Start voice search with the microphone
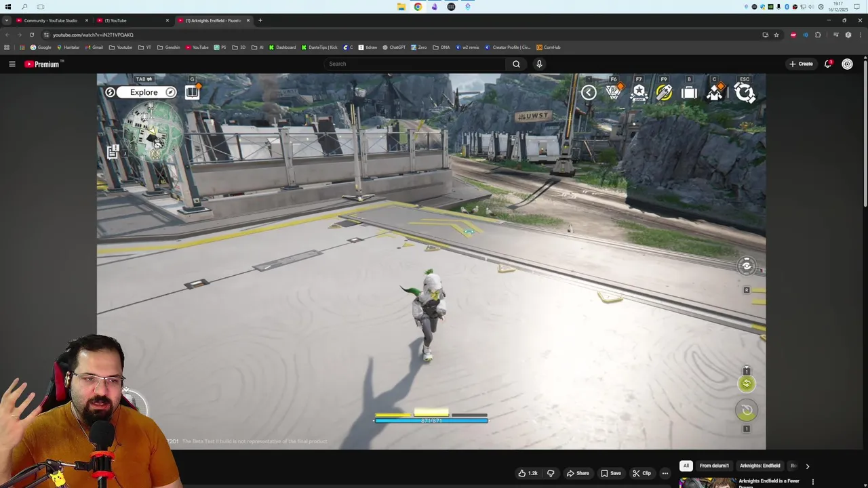Screen dimensions: 868x488 pos(539,64)
